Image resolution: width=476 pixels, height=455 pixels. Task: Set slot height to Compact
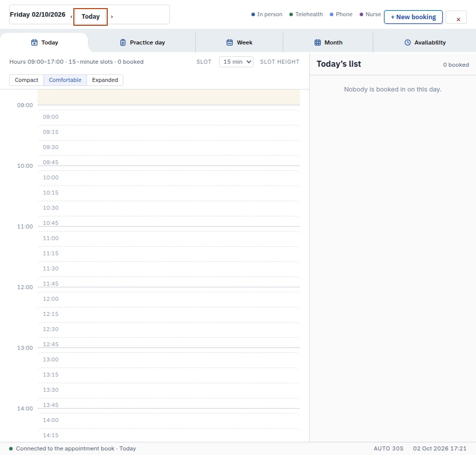(x=27, y=80)
